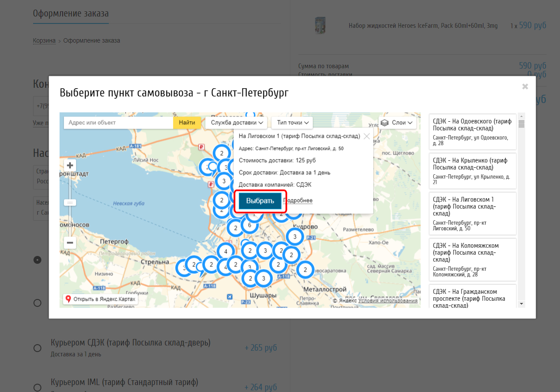Viewport: 560px width, 392px height.
Task: Click the Стоимость доставки: 125 руб text
Action: pyautogui.click(x=277, y=160)
